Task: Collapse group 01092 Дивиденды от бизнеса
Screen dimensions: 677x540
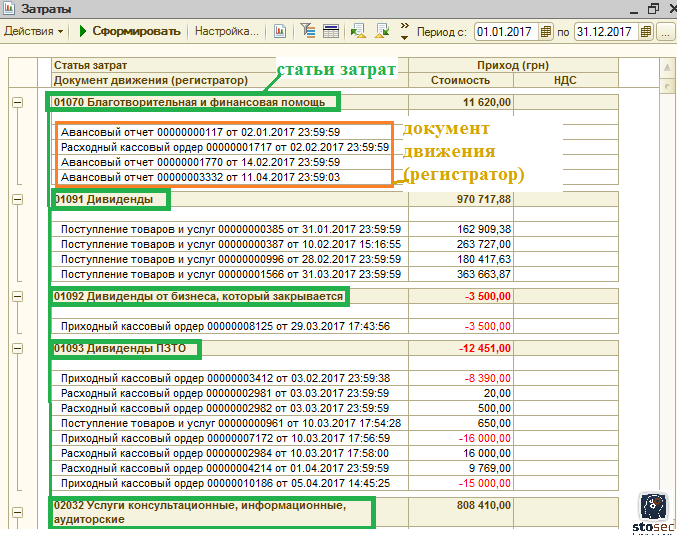Action: (x=17, y=297)
